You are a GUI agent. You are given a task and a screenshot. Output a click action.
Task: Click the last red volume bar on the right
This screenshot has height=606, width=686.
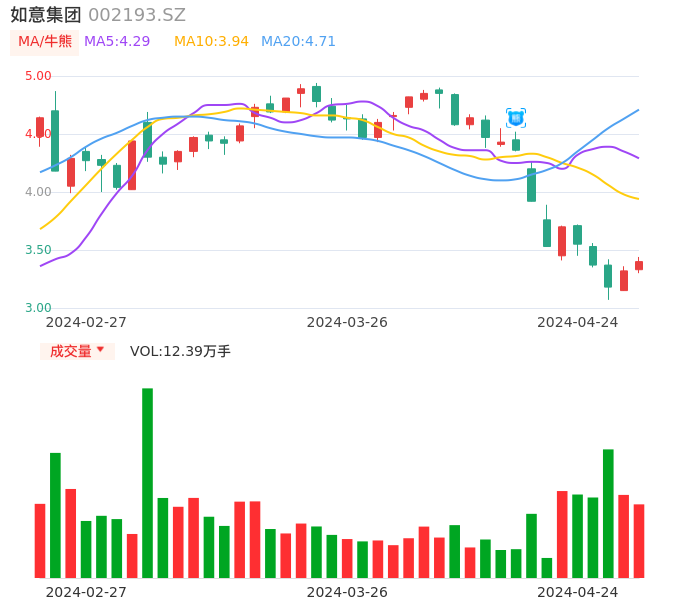tap(639, 540)
